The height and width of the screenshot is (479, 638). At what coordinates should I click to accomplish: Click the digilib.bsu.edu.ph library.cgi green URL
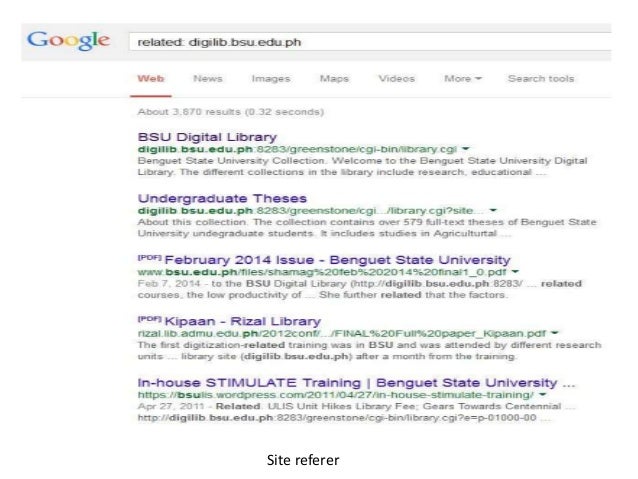point(297,149)
